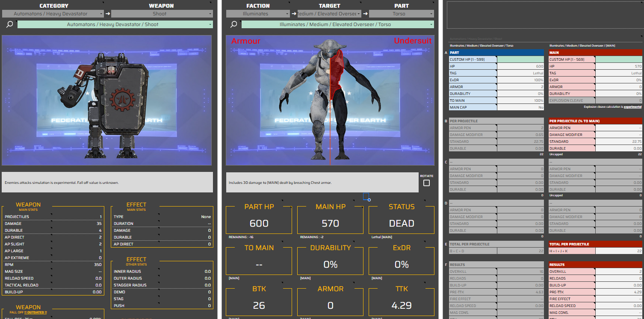Click the TO MAIN box in the summary grid

coord(259,261)
